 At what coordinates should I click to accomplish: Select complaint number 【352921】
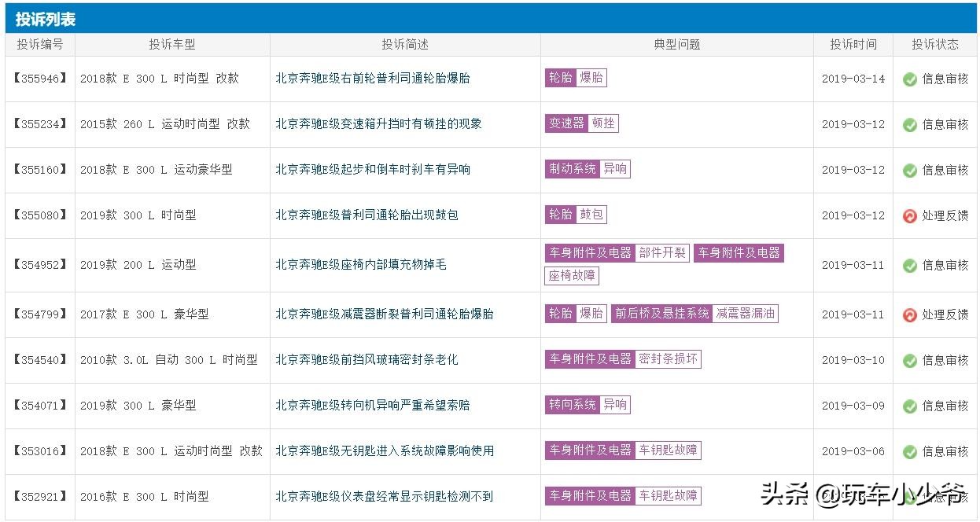click(40, 497)
